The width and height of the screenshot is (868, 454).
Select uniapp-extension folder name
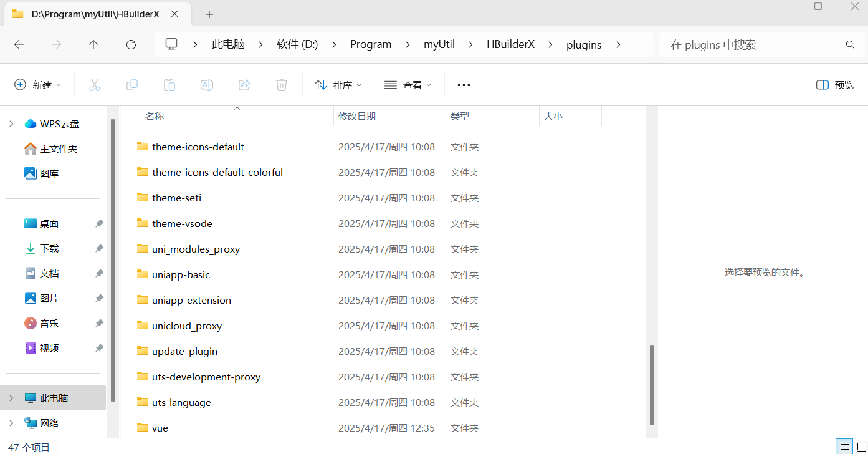point(191,300)
